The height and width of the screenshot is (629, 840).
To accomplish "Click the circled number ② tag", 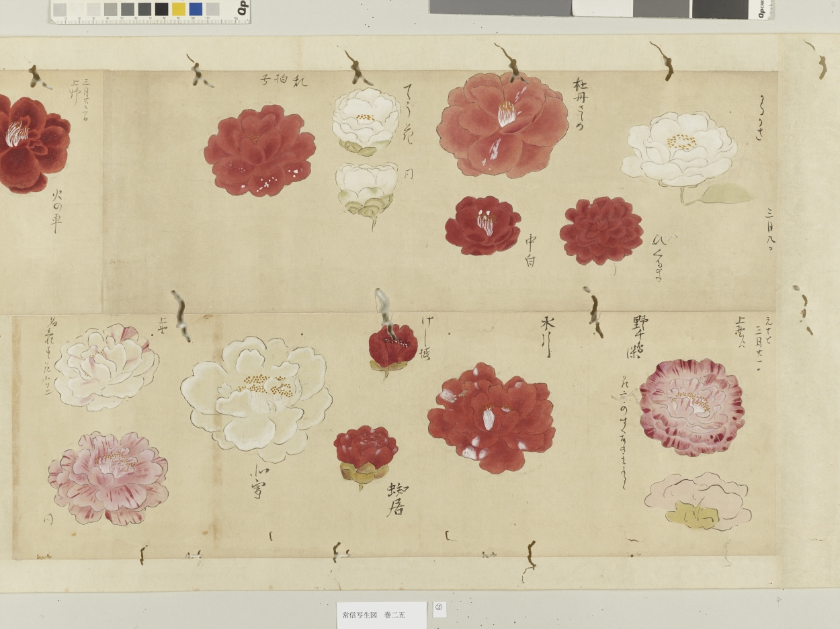I will click(x=439, y=610).
